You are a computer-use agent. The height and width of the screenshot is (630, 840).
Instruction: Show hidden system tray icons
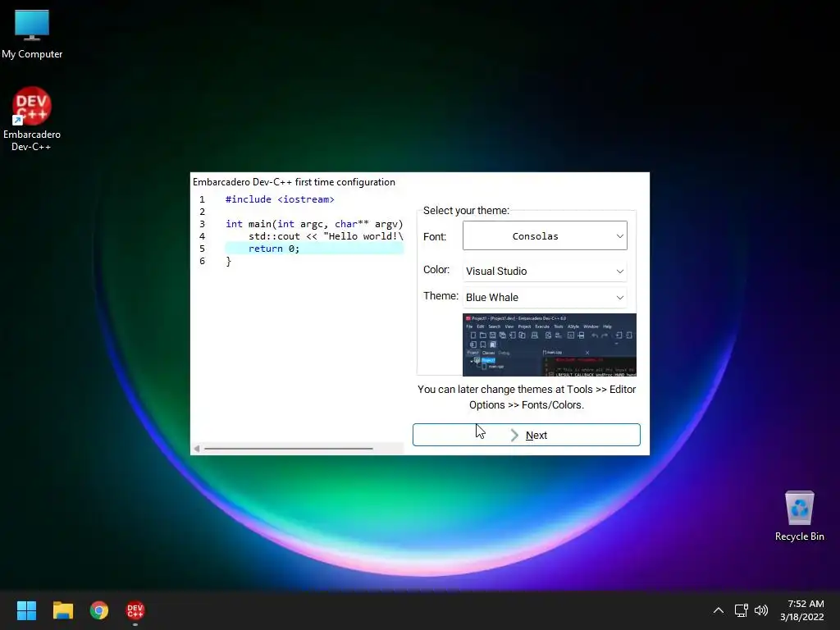coord(719,610)
